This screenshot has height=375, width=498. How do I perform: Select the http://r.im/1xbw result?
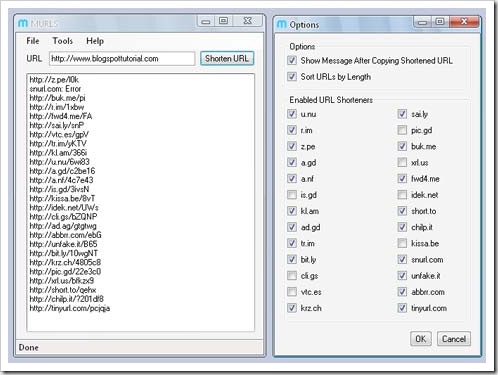coord(57,107)
